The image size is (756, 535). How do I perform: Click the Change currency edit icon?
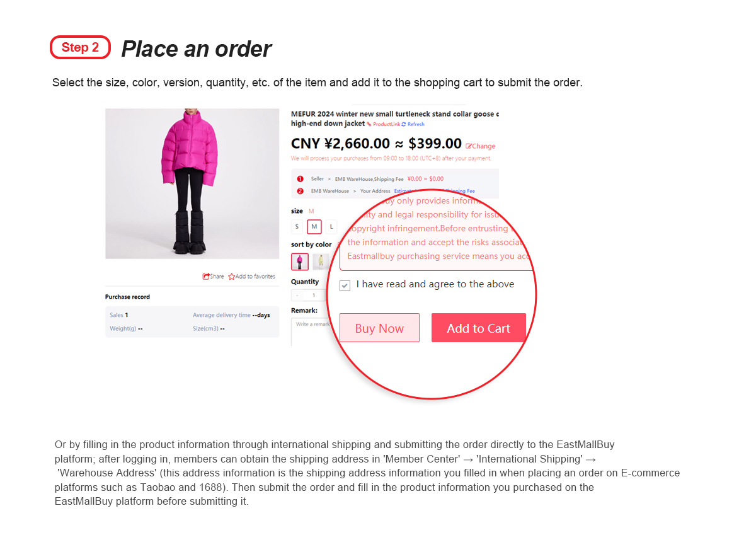click(x=469, y=146)
